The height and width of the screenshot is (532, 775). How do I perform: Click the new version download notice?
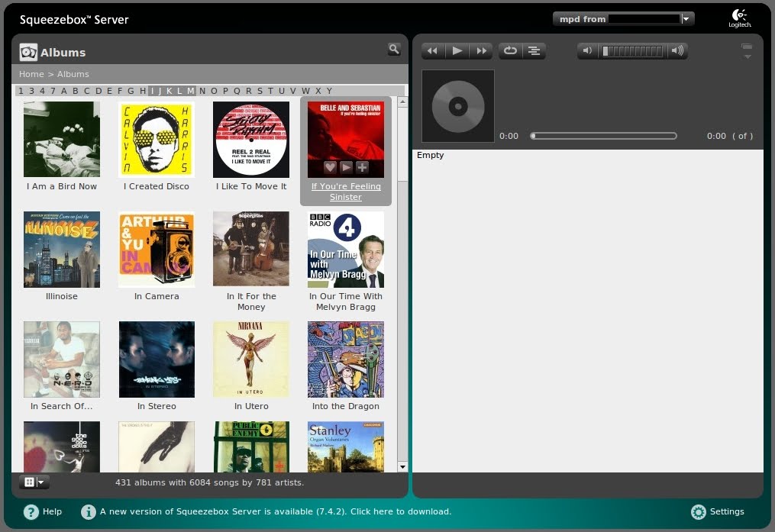pos(276,511)
